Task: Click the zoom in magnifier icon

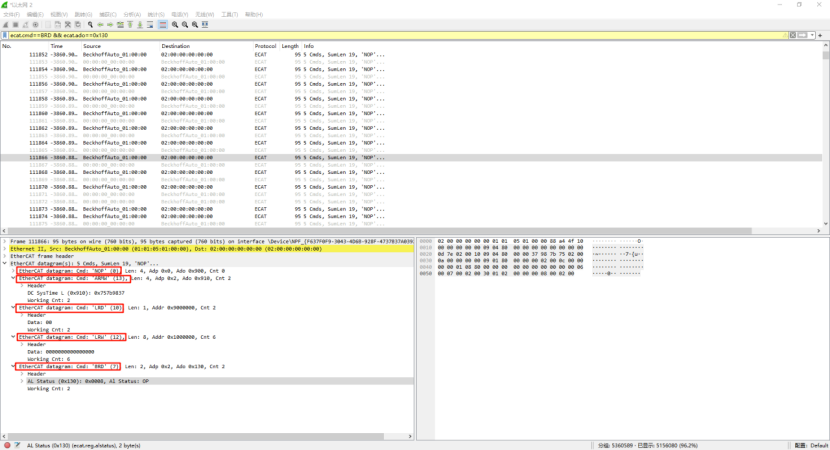Action: pos(175,24)
